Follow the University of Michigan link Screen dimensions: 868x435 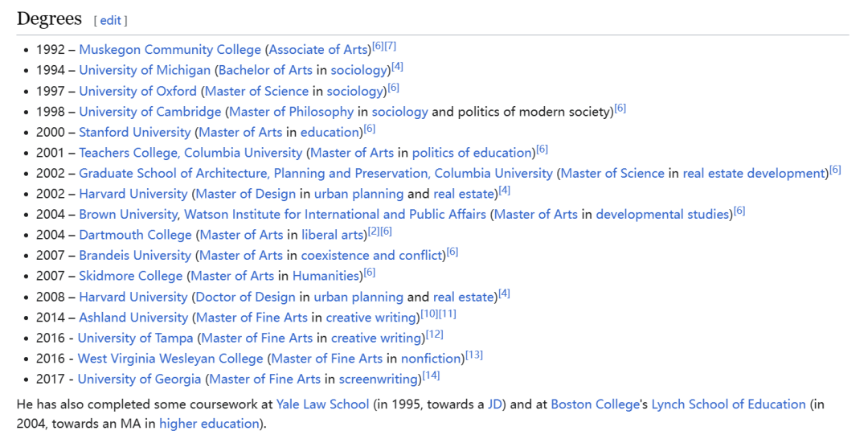(145, 71)
